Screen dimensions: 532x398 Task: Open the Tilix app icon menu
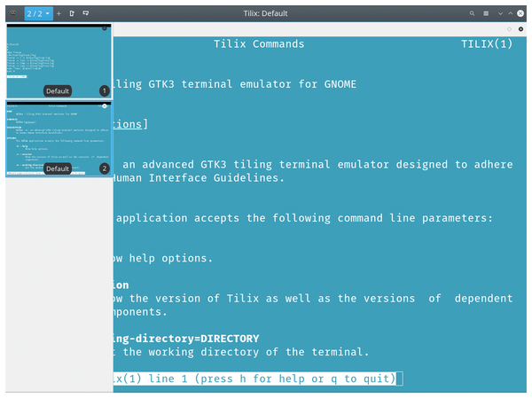pyautogui.click(x=13, y=13)
